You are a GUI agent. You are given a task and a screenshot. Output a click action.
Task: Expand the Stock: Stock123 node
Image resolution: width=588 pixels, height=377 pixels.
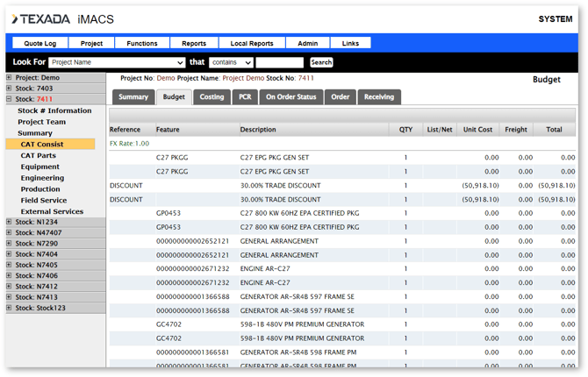pyautogui.click(x=10, y=308)
